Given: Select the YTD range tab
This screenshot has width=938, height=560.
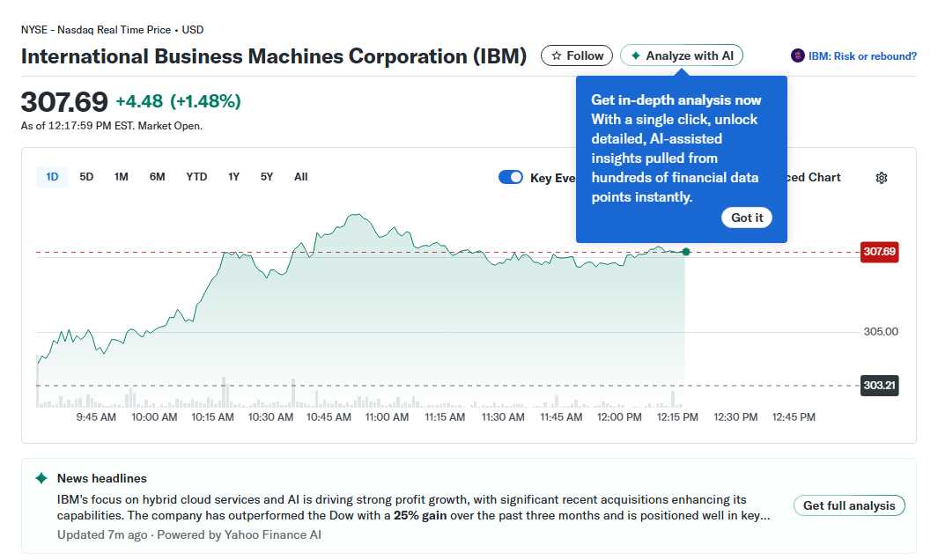Looking at the screenshot, I should coord(196,177).
